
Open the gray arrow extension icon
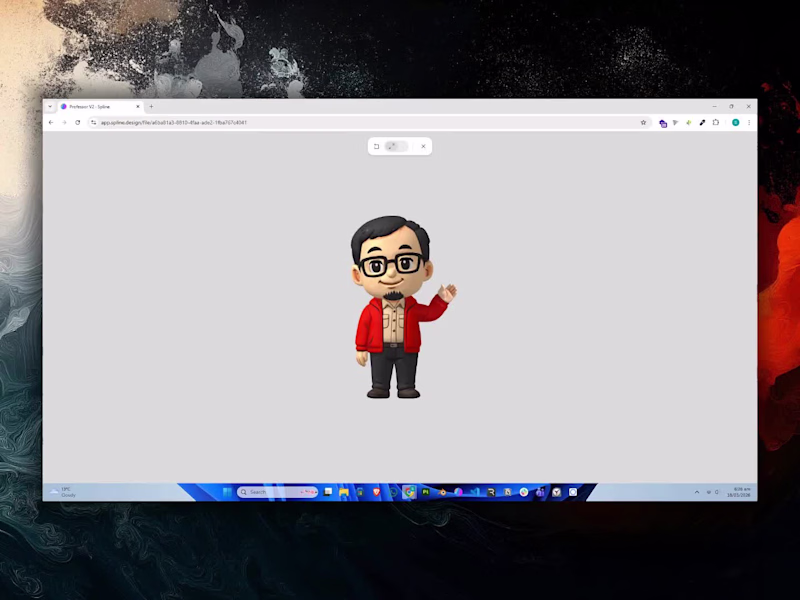pyautogui.click(x=676, y=122)
